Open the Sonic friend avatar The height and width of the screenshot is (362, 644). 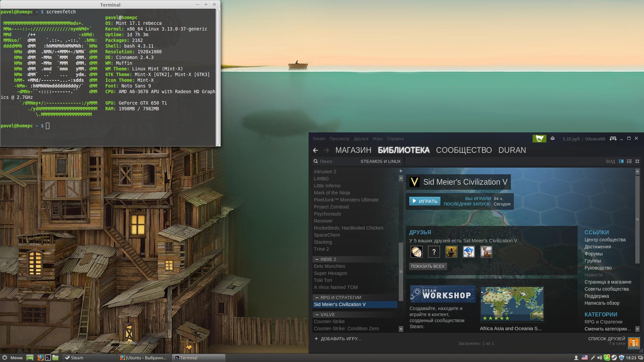[469, 252]
